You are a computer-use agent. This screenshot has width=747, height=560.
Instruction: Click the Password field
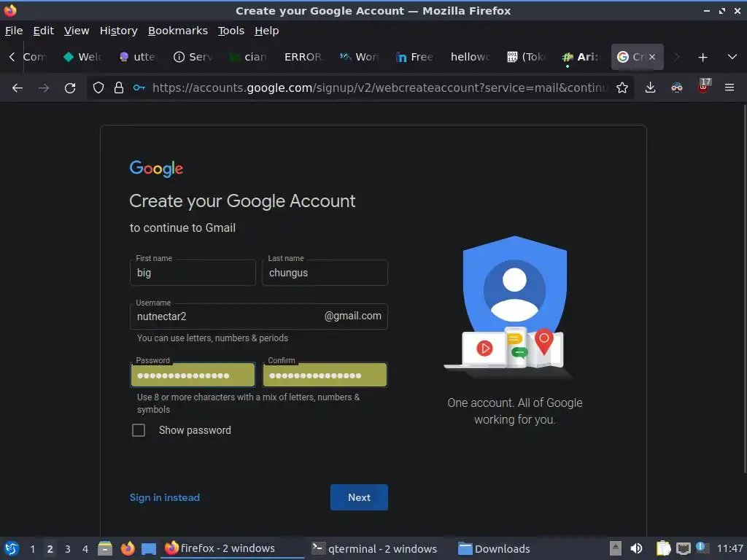point(193,375)
